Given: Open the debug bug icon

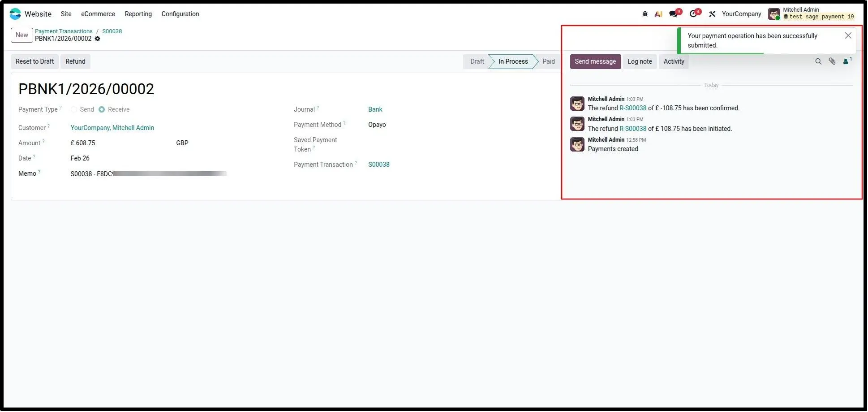Looking at the screenshot, I should 645,14.
